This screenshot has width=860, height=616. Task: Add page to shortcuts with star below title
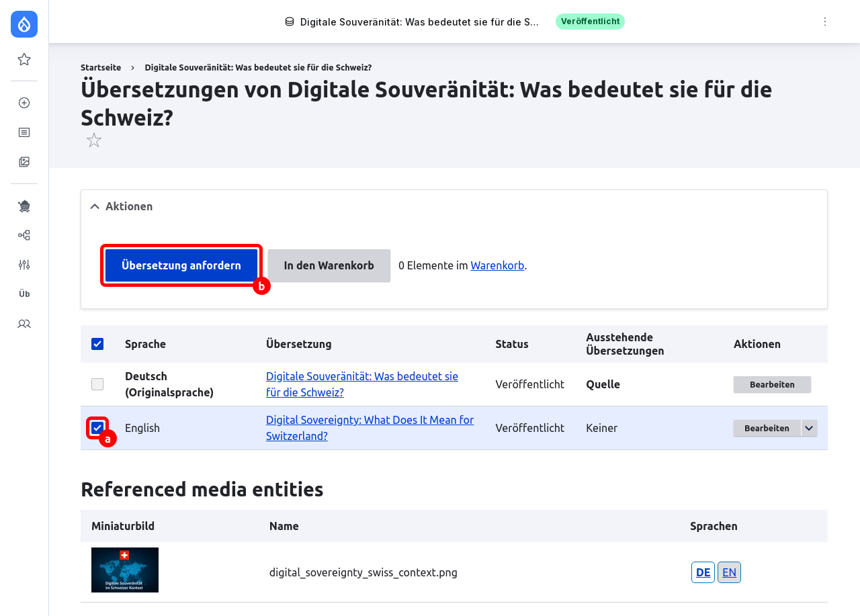coord(94,140)
